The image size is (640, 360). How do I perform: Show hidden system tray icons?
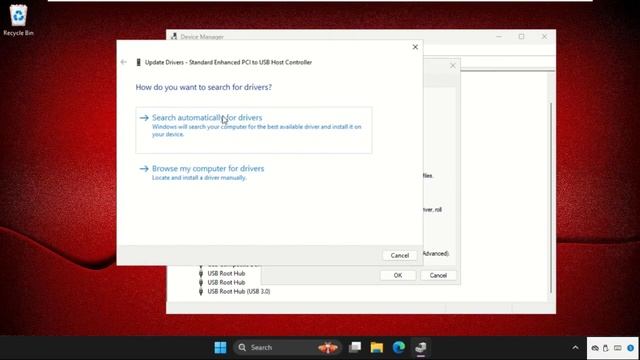point(576,348)
